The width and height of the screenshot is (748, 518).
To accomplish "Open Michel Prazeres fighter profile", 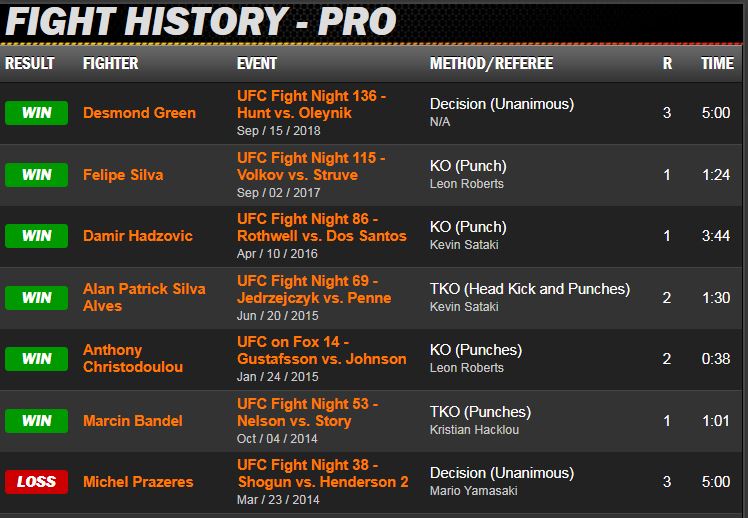I will 138,482.
